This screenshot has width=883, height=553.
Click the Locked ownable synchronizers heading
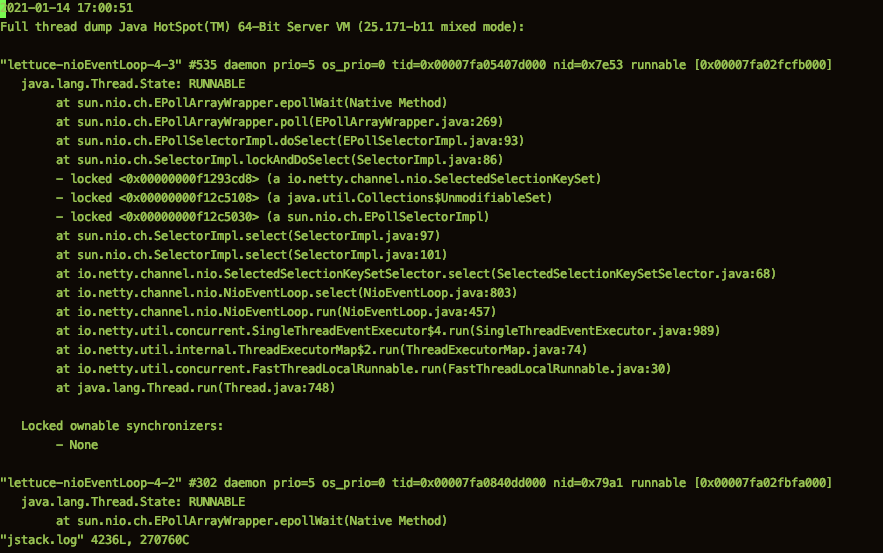tap(122, 426)
